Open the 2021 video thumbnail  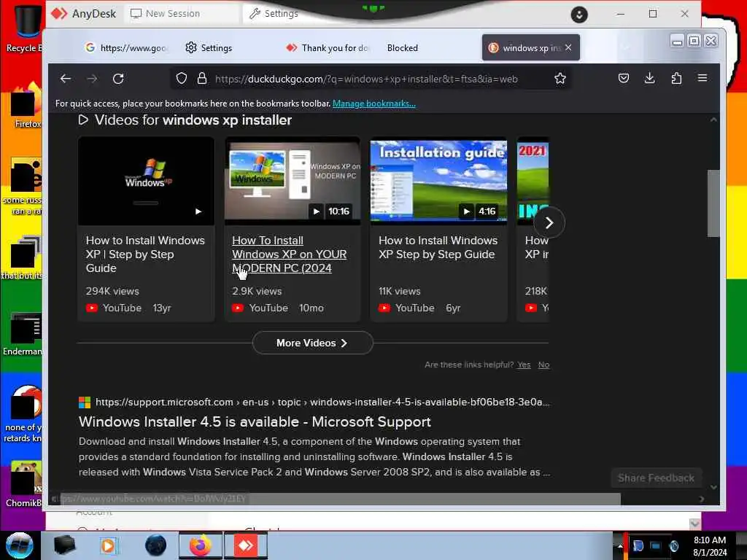(x=533, y=181)
